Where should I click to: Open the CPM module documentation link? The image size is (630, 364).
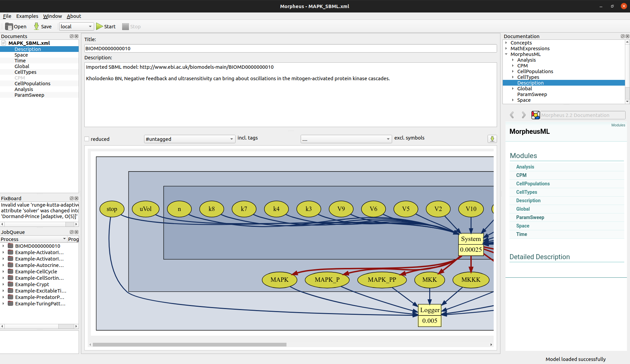(521, 175)
